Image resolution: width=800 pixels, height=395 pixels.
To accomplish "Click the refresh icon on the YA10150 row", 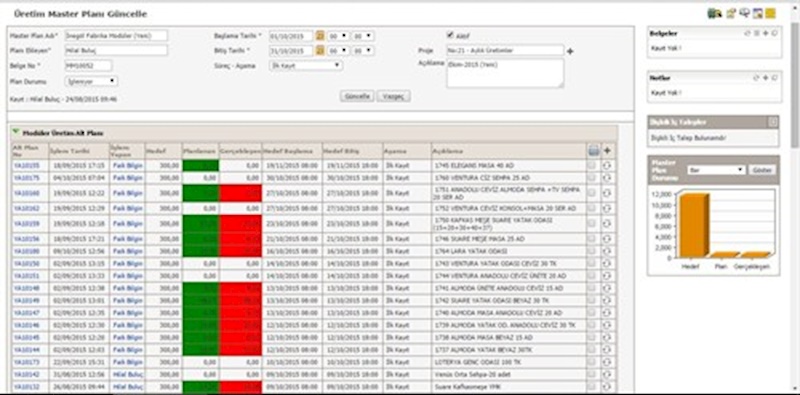I will pos(607,263).
